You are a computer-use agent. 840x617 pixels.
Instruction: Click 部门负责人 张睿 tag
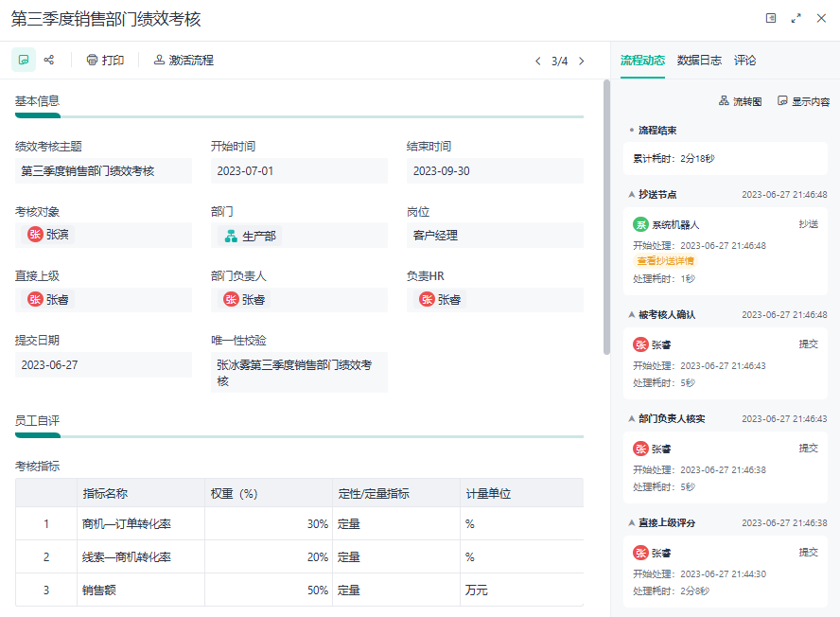tap(244, 300)
